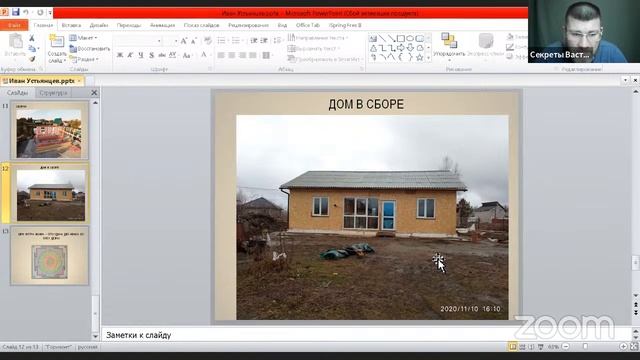Switch to the Office Tab ribbon tab
The height and width of the screenshot is (360, 640).
click(x=307, y=25)
